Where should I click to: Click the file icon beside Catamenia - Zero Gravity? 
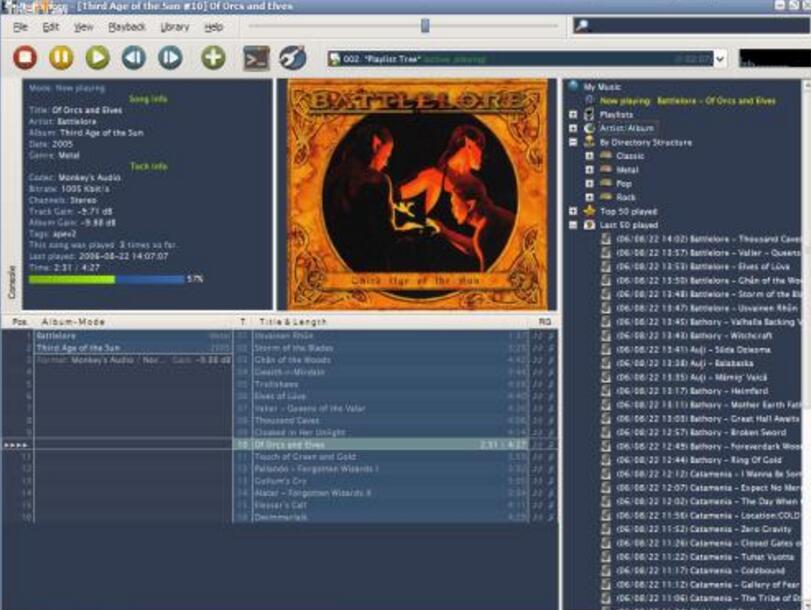pyautogui.click(x=606, y=529)
